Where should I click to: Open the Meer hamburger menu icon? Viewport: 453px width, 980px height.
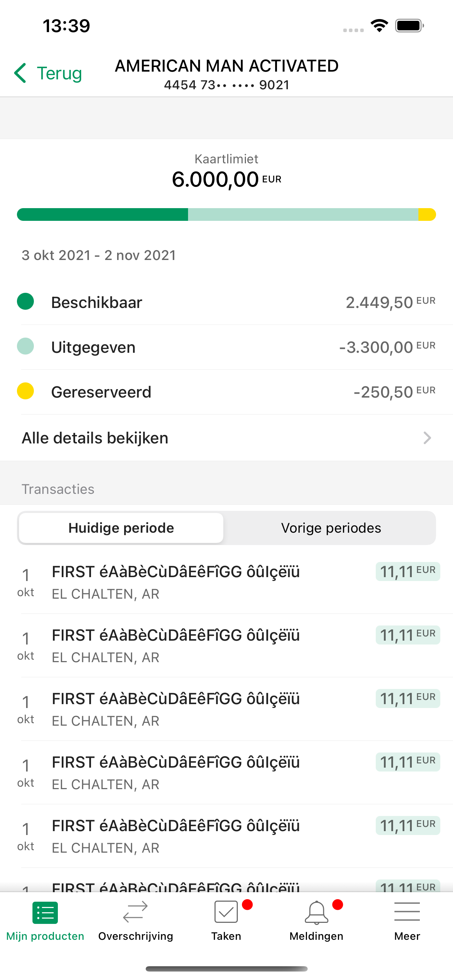point(407,912)
